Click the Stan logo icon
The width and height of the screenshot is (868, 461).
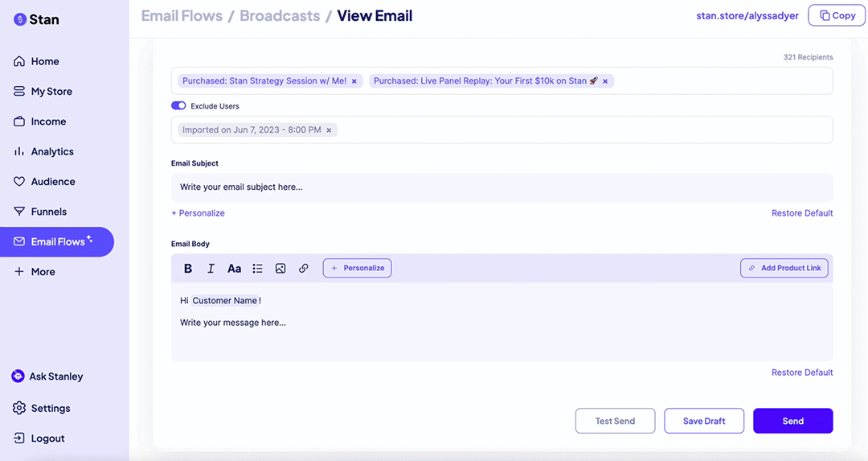pos(20,19)
